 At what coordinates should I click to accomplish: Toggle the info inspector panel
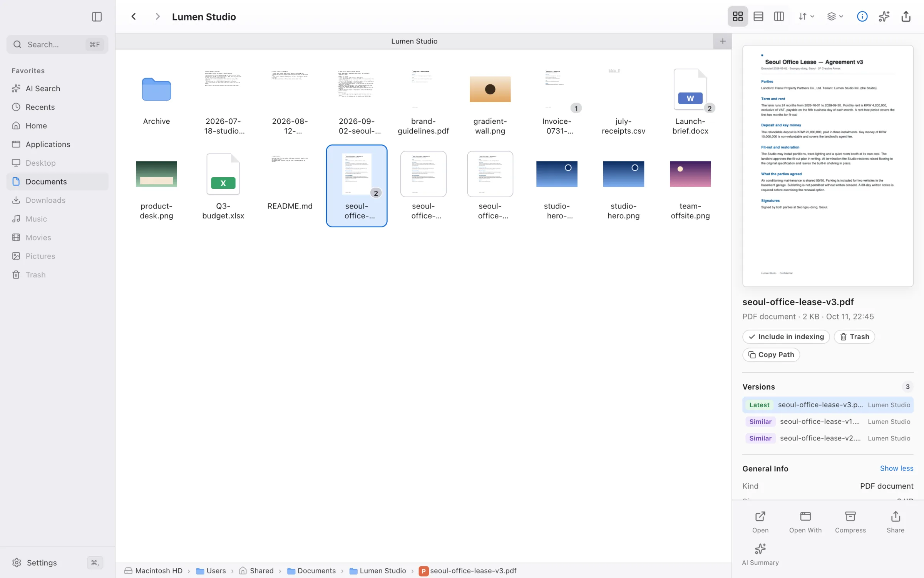[x=862, y=17]
